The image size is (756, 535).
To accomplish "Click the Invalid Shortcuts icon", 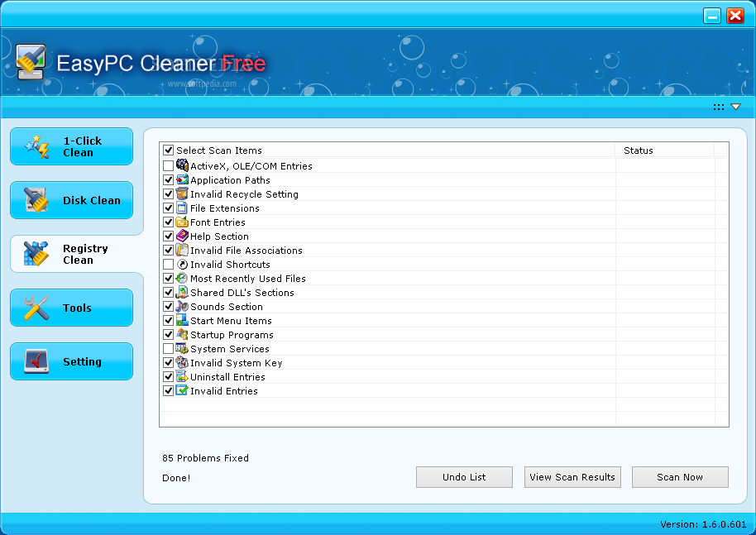I will tap(182, 264).
